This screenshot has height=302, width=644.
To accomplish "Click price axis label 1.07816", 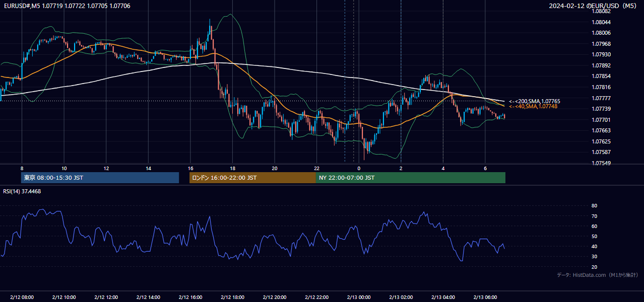I will tap(601, 87).
